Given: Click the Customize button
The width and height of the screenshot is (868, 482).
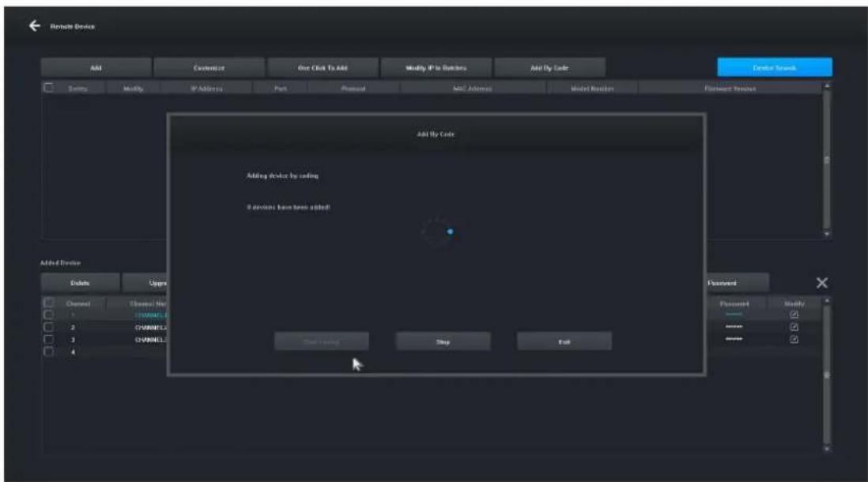Looking at the screenshot, I should point(209,67).
